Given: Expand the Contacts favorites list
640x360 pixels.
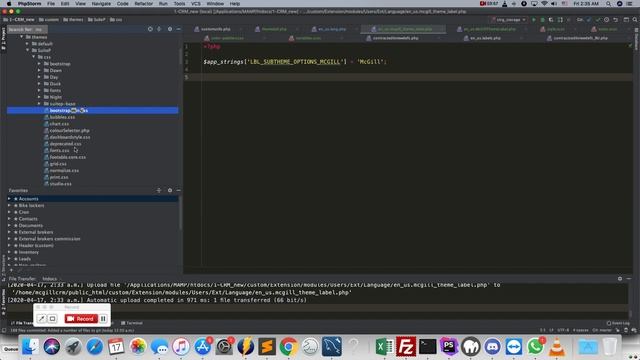Looking at the screenshot, I should pyautogui.click(x=9, y=219).
